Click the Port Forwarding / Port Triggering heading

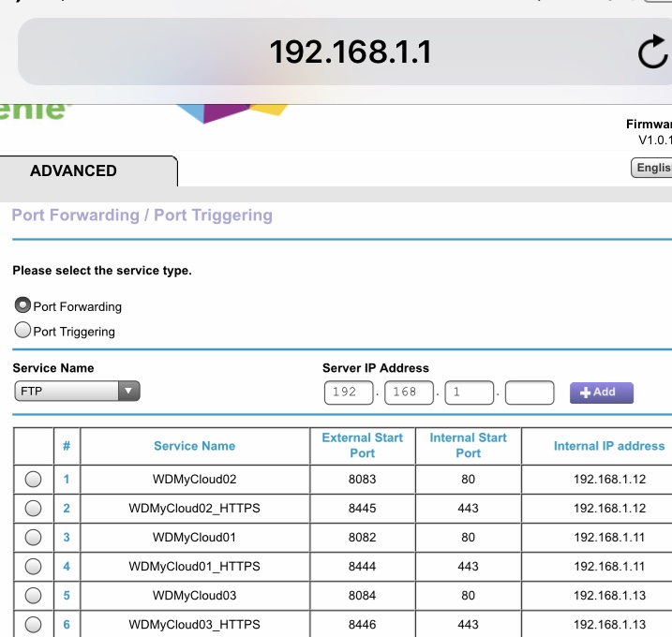142,215
